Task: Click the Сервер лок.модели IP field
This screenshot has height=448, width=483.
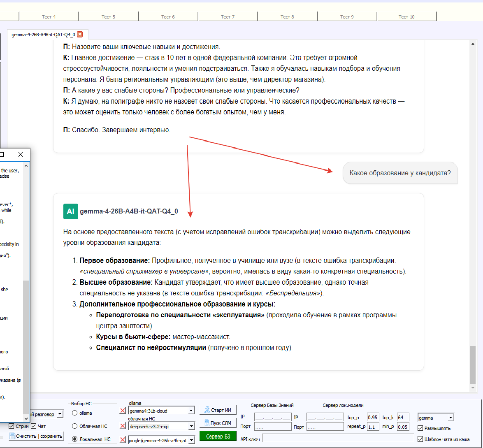Action: [x=325, y=417]
